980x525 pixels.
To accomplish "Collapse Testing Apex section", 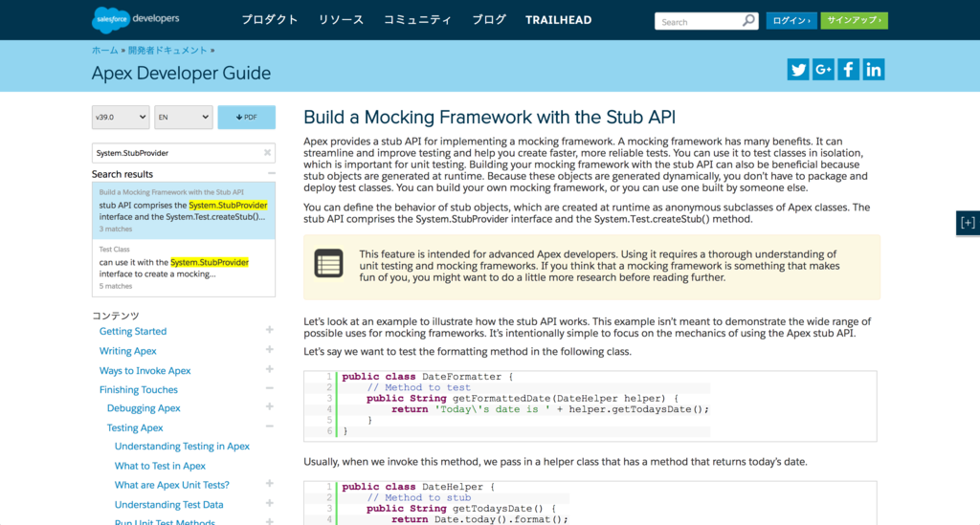I will 269,427.
